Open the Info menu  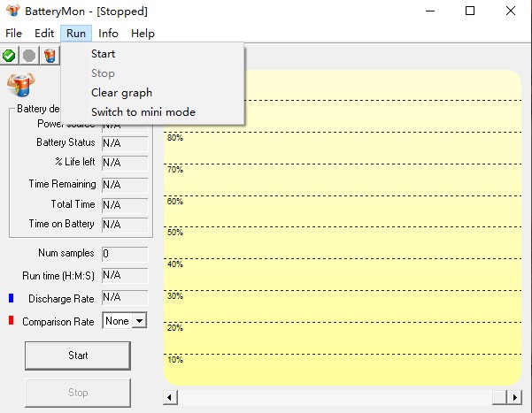coord(108,34)
